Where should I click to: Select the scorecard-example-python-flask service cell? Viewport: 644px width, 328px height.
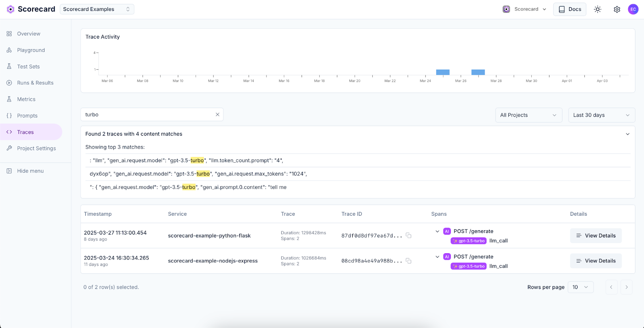click(x=209, y=236)
